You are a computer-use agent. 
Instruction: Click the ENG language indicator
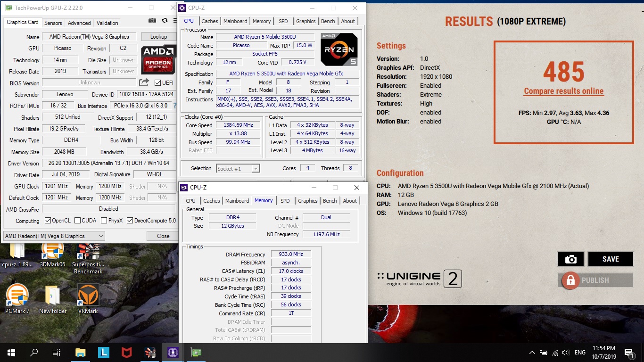click(x=580, y=353)
